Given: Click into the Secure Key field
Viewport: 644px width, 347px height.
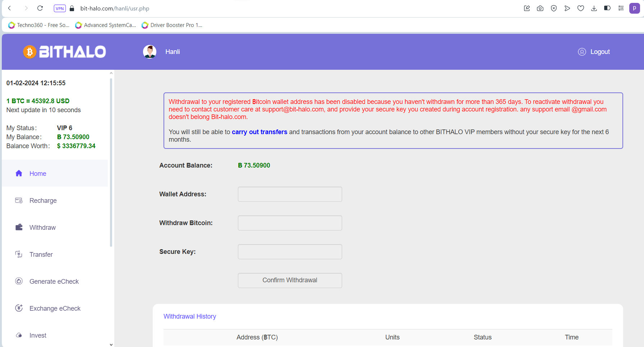Looking at the screenshot, I should 290,252.
